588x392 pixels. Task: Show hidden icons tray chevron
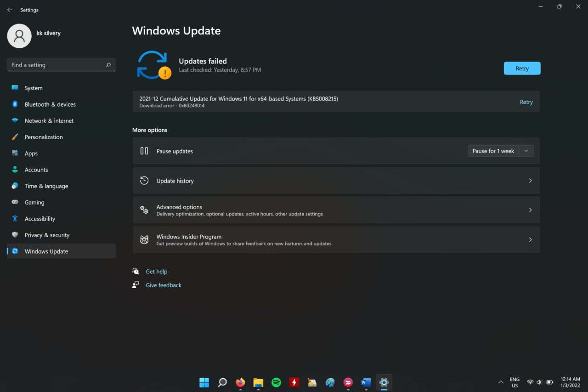[x=501, y=382]
